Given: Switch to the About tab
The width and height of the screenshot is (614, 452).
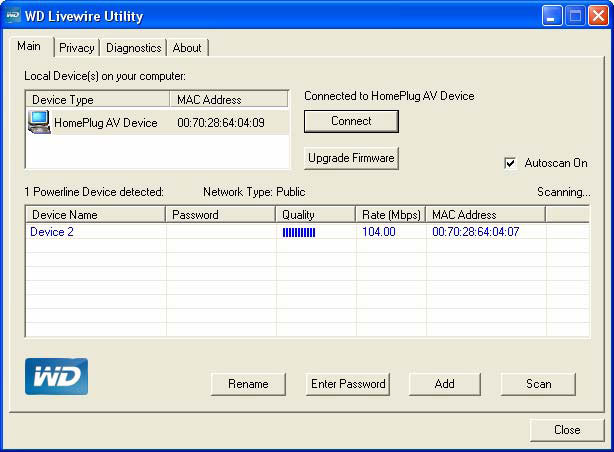Looking at the screenshot, I should (x=187, y=48).
